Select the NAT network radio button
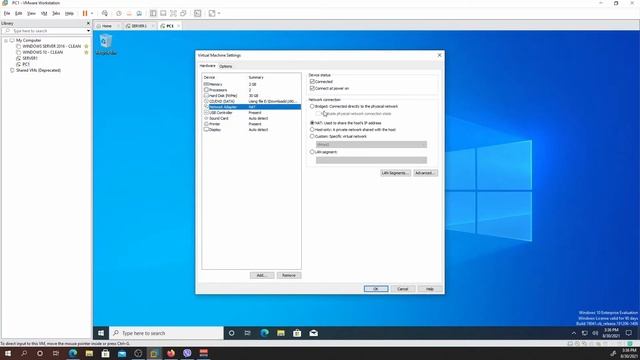This screenshot has width=640, height=360. point(312,123)
